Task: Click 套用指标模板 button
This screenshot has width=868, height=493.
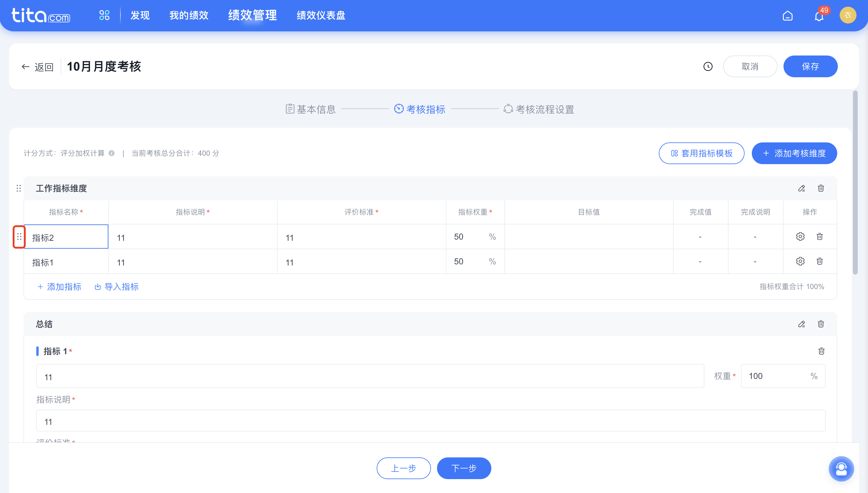Action: [x=701, y=153]
